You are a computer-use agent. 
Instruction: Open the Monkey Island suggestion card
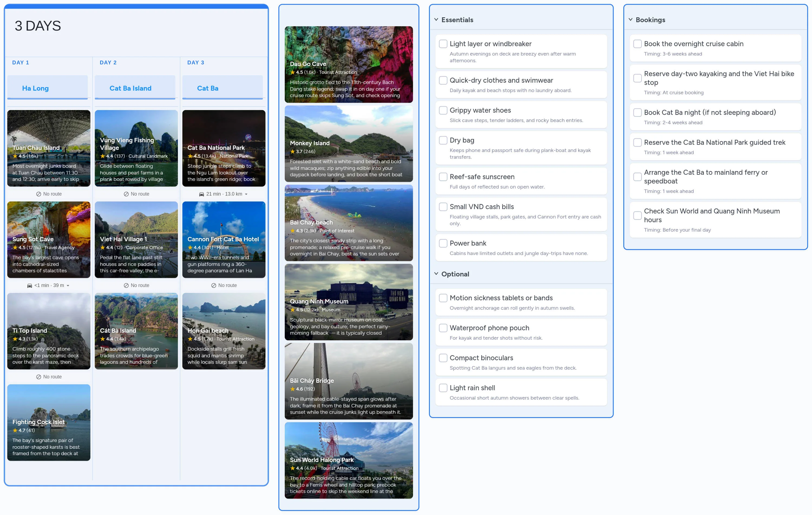pyautogui.click(x=349, y=144)
